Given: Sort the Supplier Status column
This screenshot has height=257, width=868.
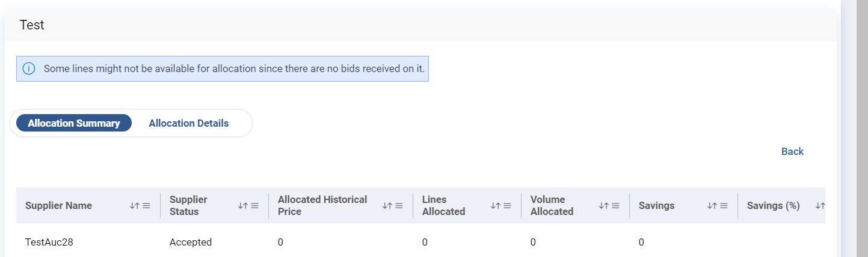Looking at the screenshot, I should coord(242,206).
